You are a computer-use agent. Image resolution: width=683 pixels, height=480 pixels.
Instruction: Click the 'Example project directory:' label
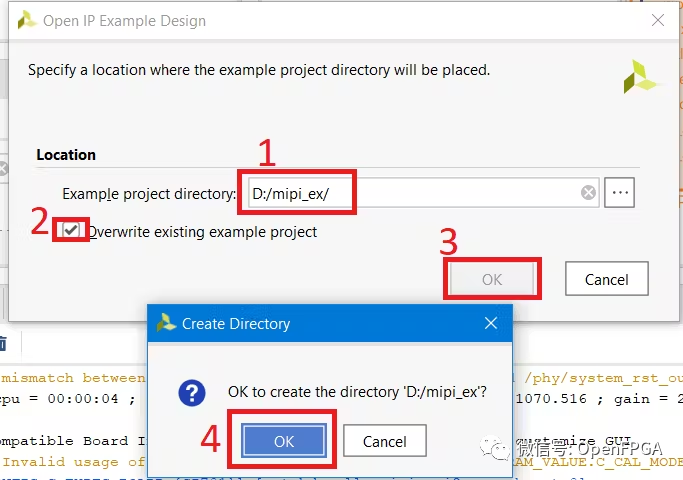[x=149, y=193]
